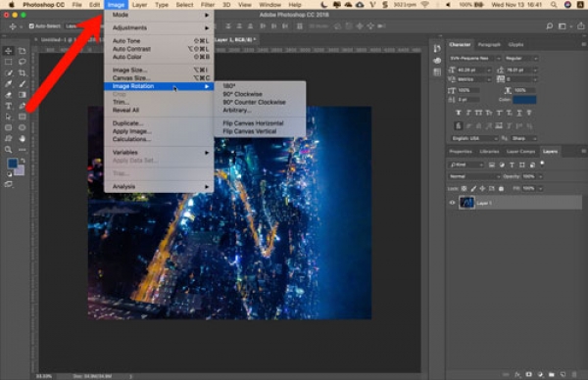Image resolution: width=588 pixels, height=380 pixels.
Task: Open the Kind layer filter dropdown
Action: pyautogui.click(x=466, y=165)
